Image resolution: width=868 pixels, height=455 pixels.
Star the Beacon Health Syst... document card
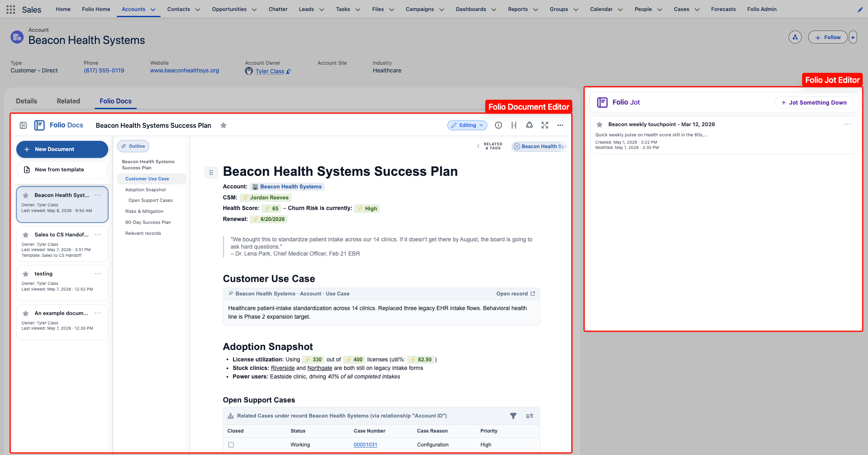(26, 195)
